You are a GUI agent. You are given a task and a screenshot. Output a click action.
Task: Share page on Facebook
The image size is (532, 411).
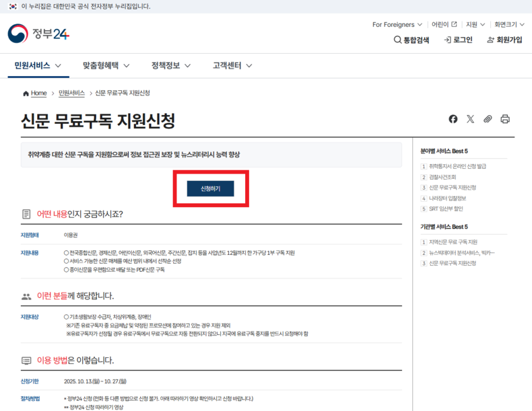tap(453, 119)
